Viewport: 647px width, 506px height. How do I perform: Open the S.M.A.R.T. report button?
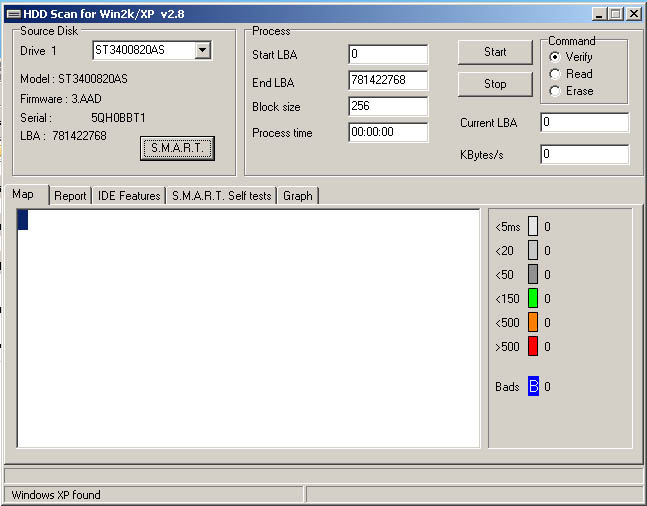pyautogui.click(x=177, y=148)
